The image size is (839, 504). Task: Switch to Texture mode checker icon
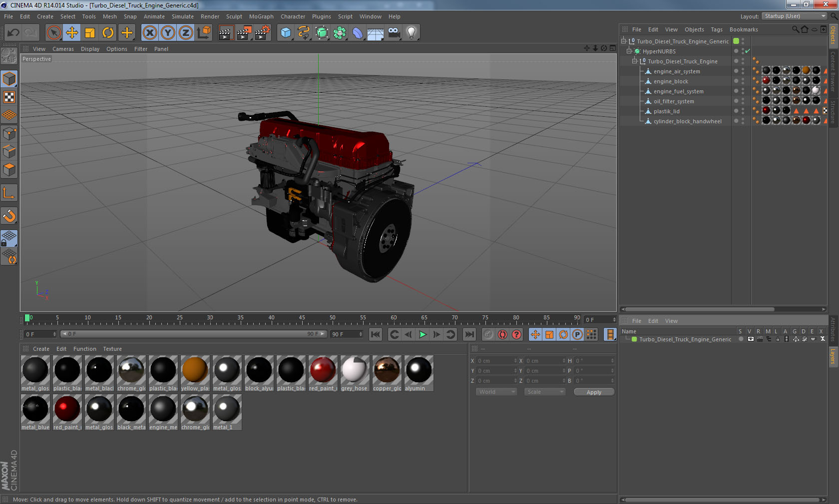pyautogui.click(x=9, y=97)
